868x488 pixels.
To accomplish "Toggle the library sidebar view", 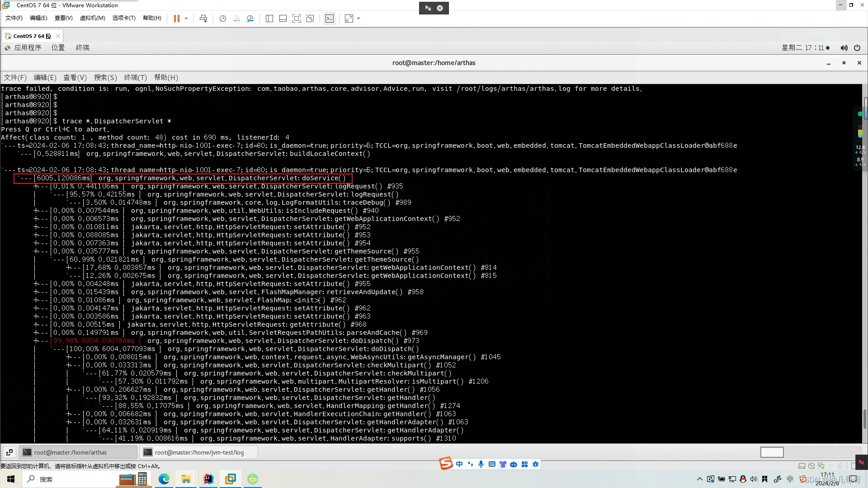I will [269, 19].
